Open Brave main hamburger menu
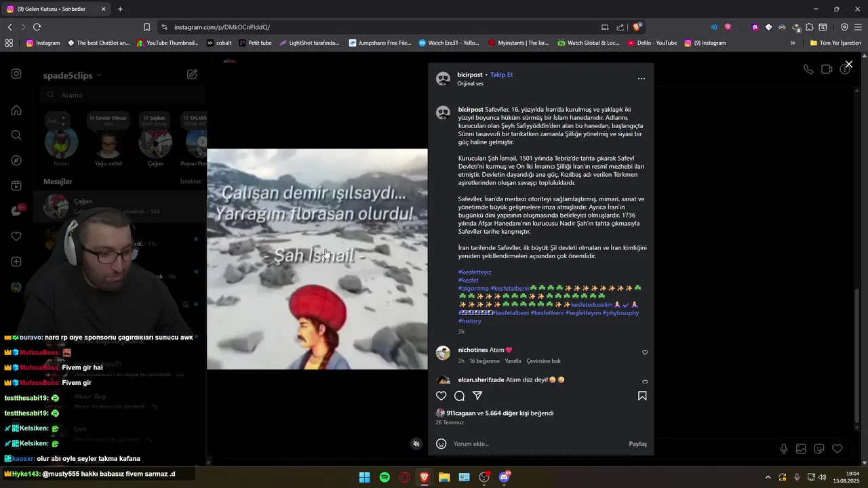 click(x=858, y=27)
